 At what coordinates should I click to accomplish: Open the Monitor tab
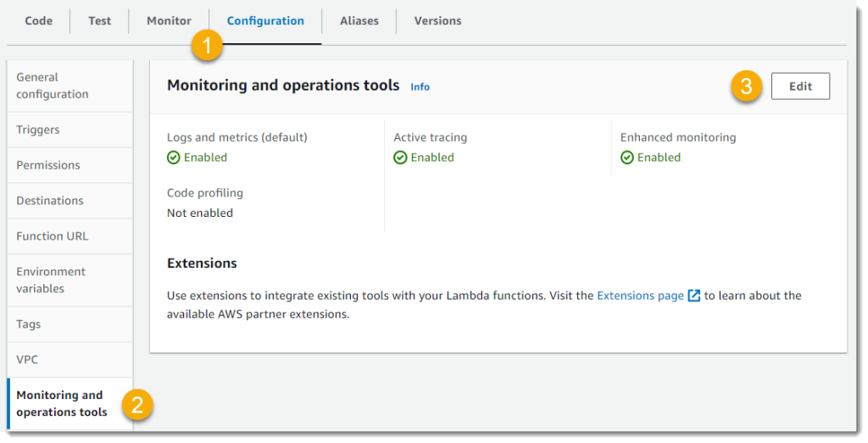click(169, 21)
